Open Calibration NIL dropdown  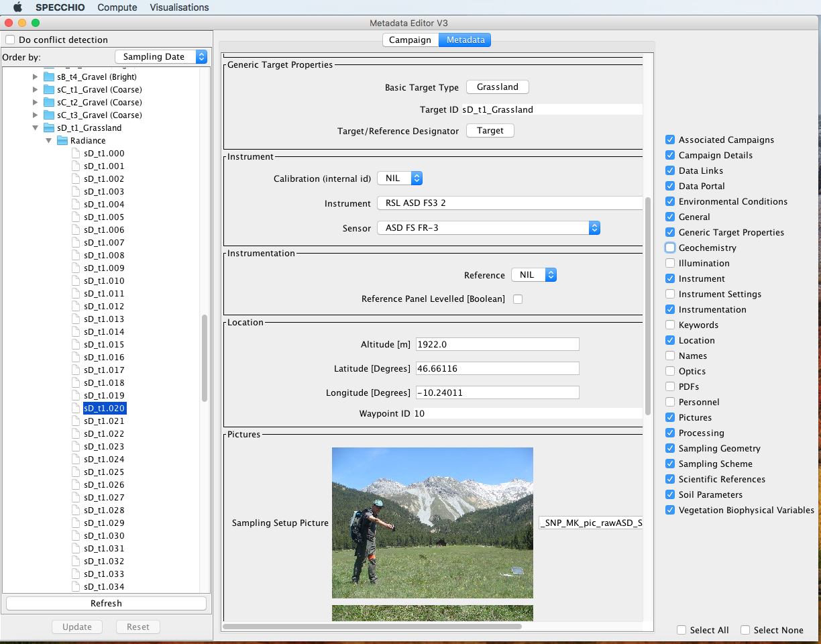(x=400, y=178)
